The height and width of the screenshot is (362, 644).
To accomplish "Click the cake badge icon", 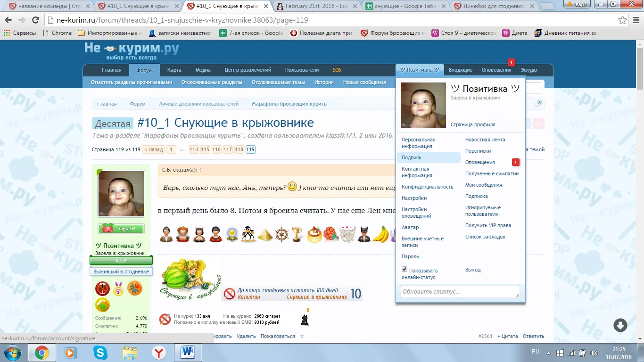I will coord(314,234).
